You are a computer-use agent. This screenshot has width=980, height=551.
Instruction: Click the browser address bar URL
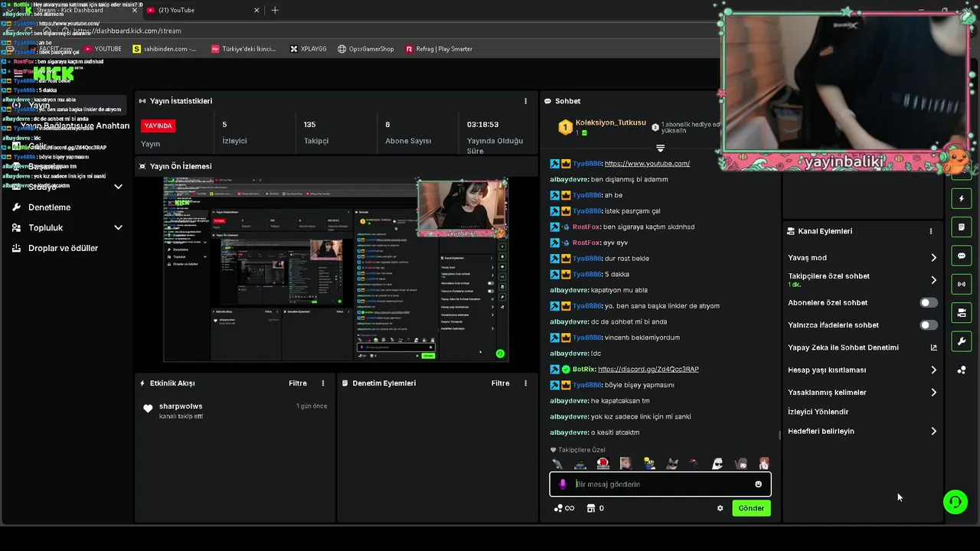tap(127, 31)
